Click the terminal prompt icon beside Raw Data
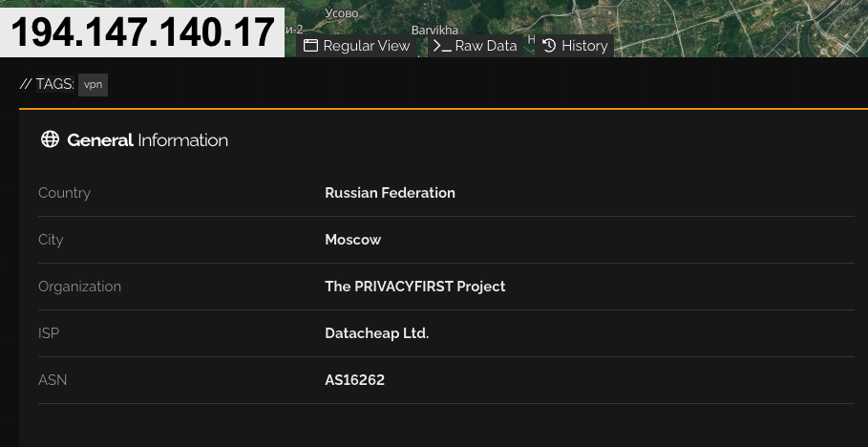 click(442, 46)
